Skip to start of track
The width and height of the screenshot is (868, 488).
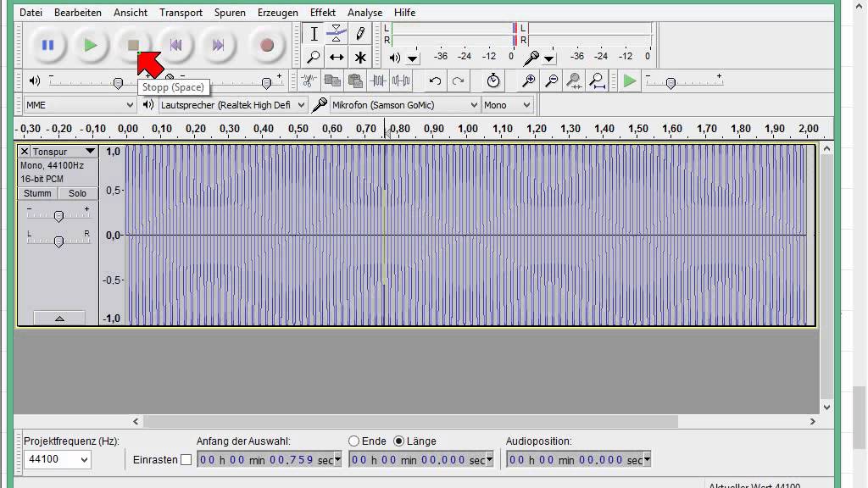point(175,45)
